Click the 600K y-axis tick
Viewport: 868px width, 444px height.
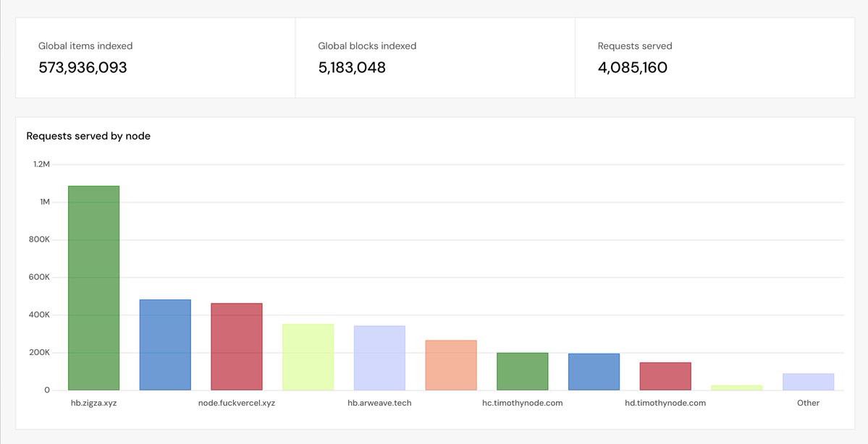tap(39, 277)
